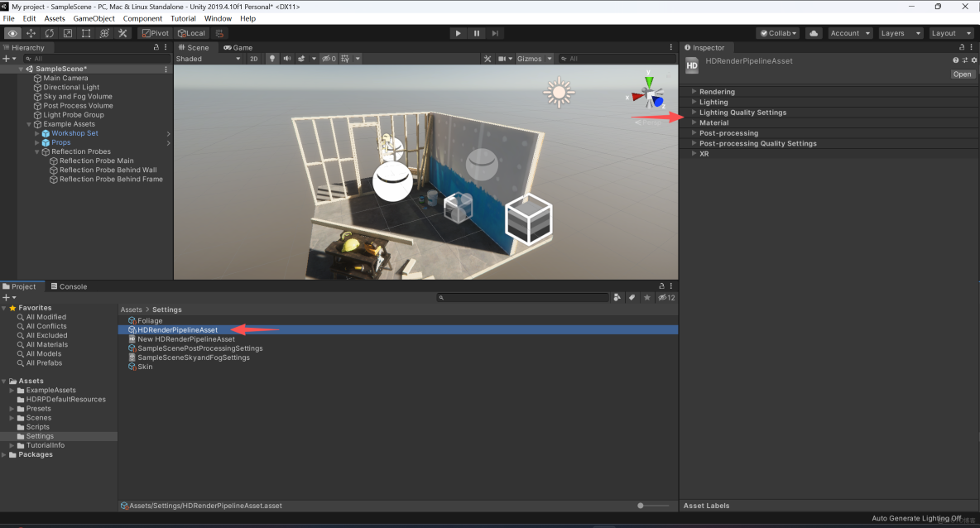
Task: Collapse the Example Assets hierarchy item
Action: [x=27, y=124]
